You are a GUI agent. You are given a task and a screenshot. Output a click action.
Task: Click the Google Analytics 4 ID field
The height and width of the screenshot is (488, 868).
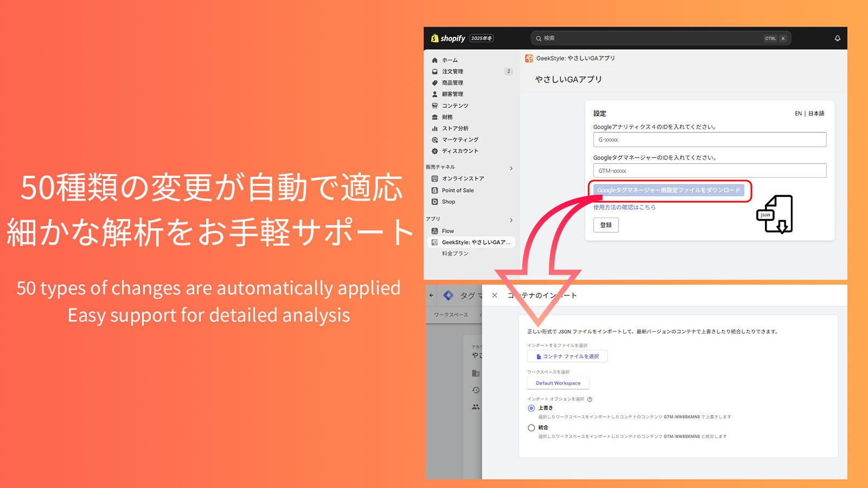click(709, 140)
